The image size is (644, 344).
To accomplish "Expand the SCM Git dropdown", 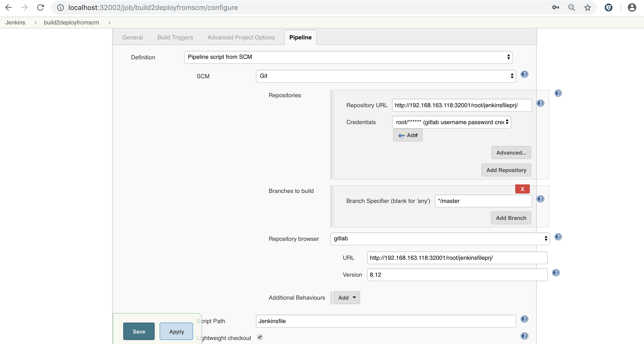I will (x=386, y=76).
